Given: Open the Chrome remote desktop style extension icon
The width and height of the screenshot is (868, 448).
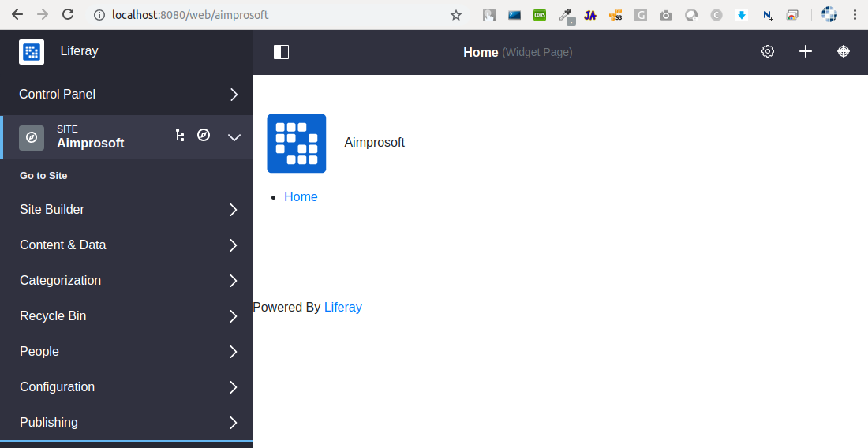Looking at the screenshot, I should tap(792, 15).
